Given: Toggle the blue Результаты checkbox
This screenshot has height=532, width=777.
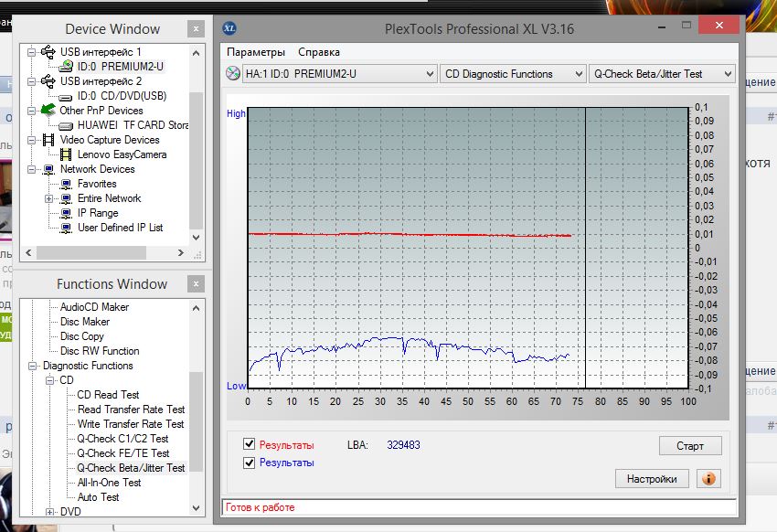Looking at the screenshot, I should (x=249, y=463).
